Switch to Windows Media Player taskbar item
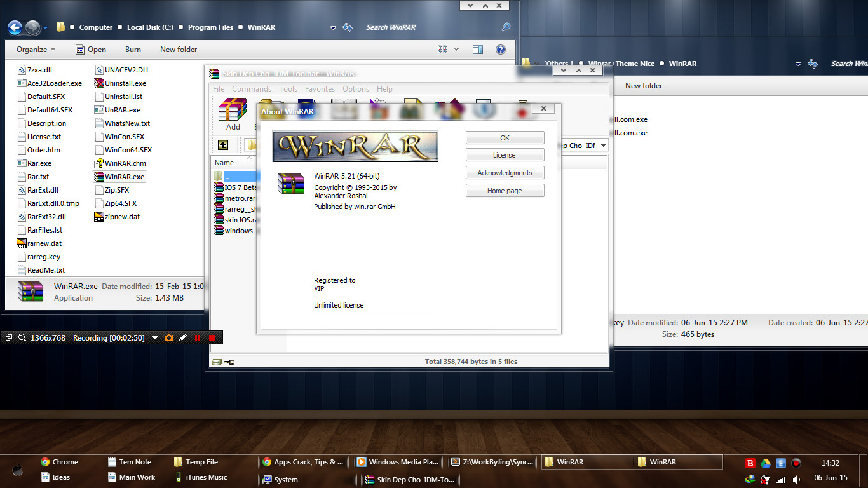The height and width of the screenshot is (488, 868). coord(397,462)
